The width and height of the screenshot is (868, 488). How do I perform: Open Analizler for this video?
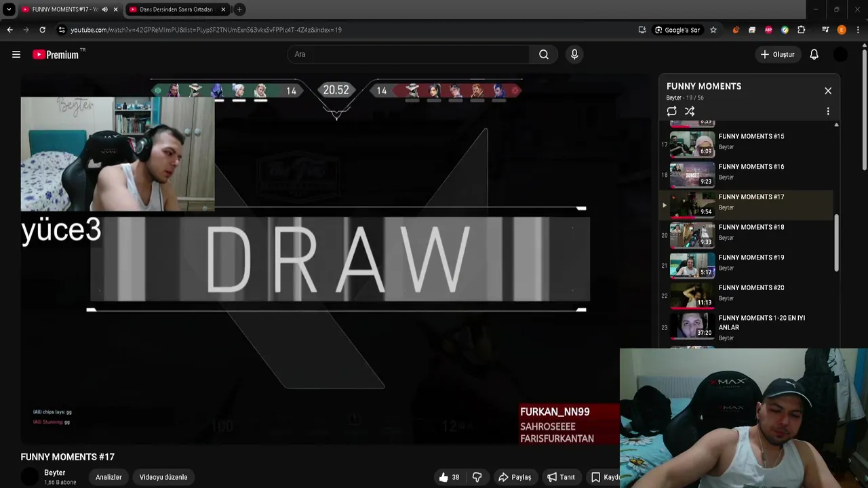click(108, 477)
